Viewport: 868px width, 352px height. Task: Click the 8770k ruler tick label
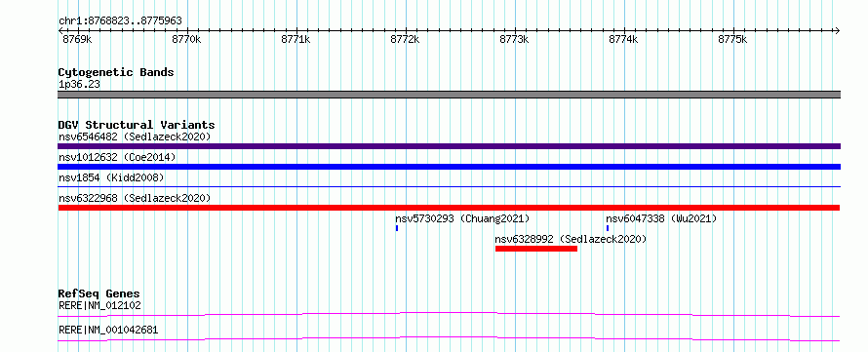pos(186,40)
